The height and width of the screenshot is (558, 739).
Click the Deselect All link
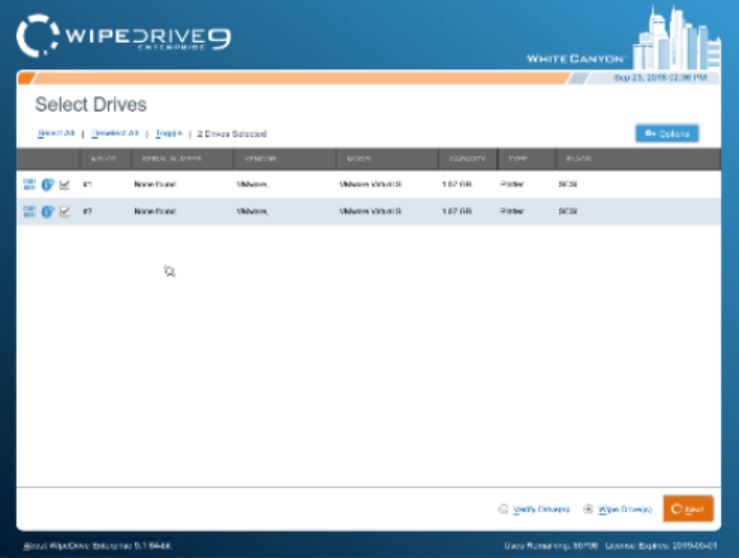(115, 133)
